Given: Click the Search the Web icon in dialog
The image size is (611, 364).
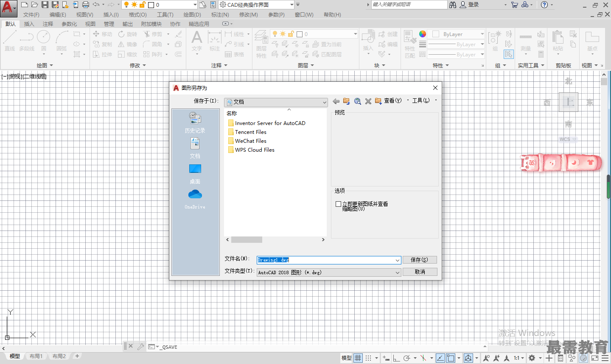Looking at the screenshot, I should (358, 101).
